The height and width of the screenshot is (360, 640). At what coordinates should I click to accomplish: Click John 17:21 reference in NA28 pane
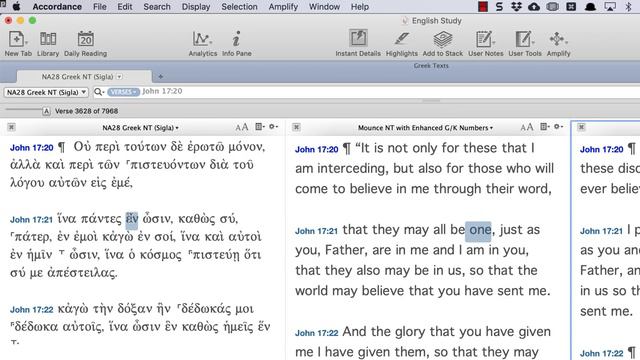(31, 220)
